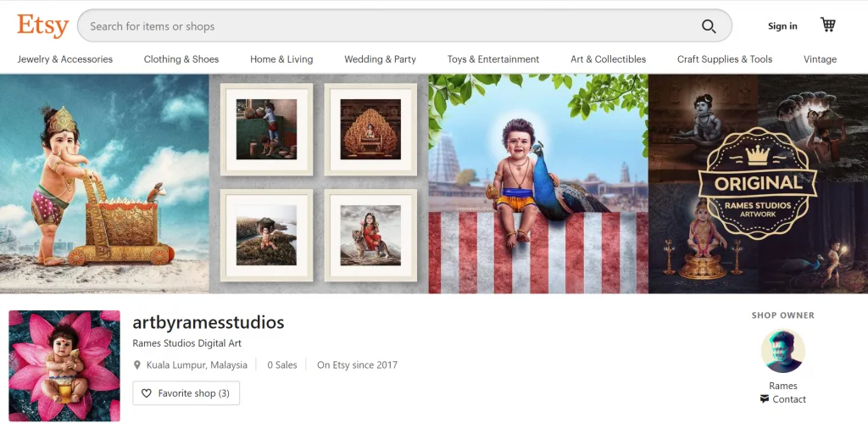Screen dimensions: 868x423
Task: Go to Art & Collectibles
Action: (x=608, y=59)
